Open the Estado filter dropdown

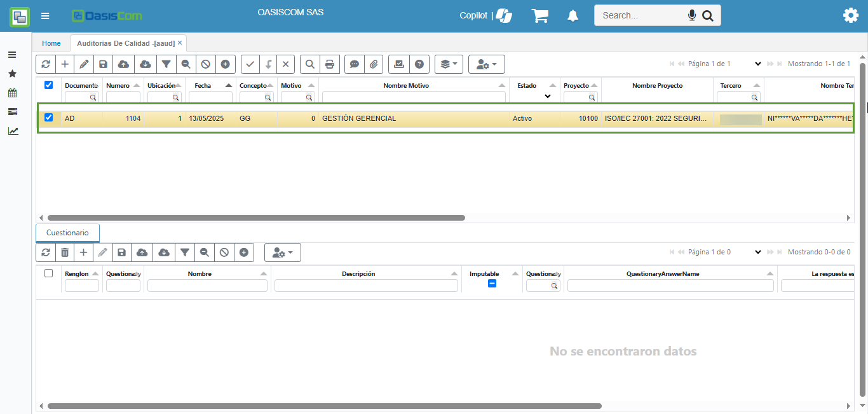(548, 97)
